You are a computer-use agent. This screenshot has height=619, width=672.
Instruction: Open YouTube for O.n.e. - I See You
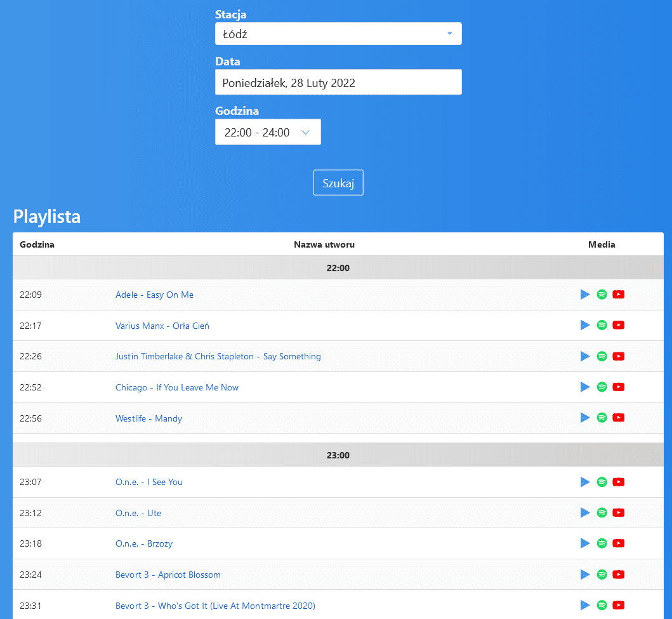[619, 482]
